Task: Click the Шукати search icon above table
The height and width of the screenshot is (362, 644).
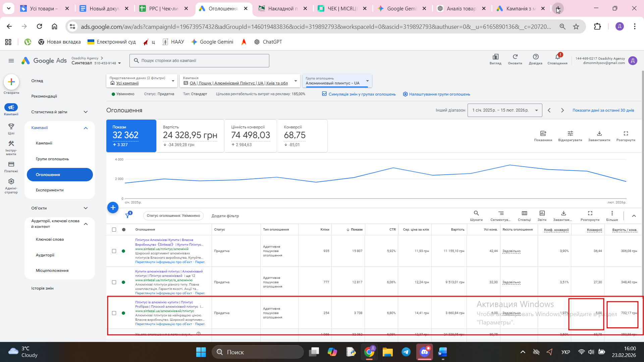Action: point(476,214)
